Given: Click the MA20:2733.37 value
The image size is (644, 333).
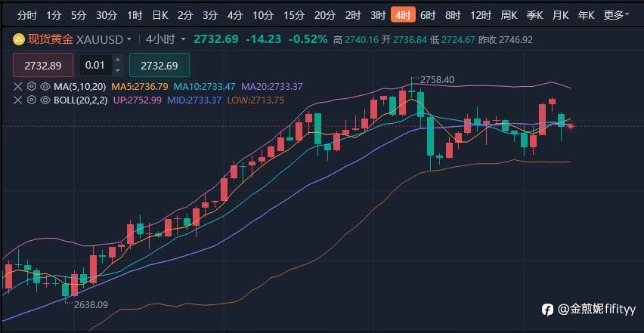Looking at the screenshot, I should pyautogui.click(x=272, y=87).
